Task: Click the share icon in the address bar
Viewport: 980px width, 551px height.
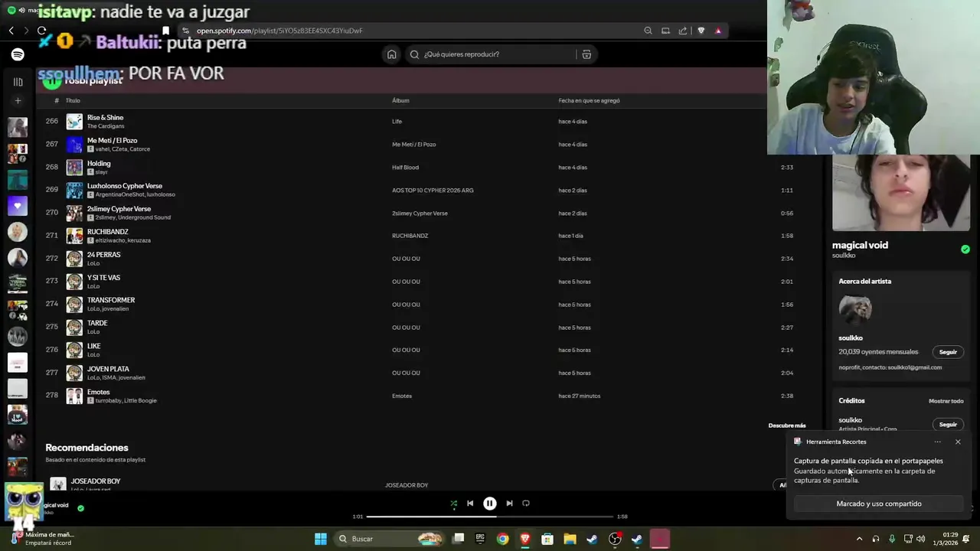Action: pyautogui.click(x=682, y=31)
